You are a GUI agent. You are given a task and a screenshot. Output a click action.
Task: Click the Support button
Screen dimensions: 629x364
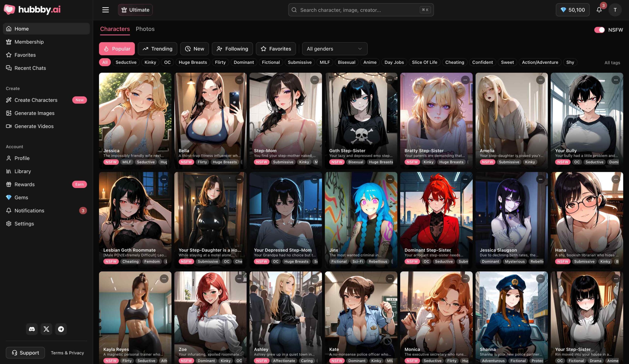click(25, 352)
